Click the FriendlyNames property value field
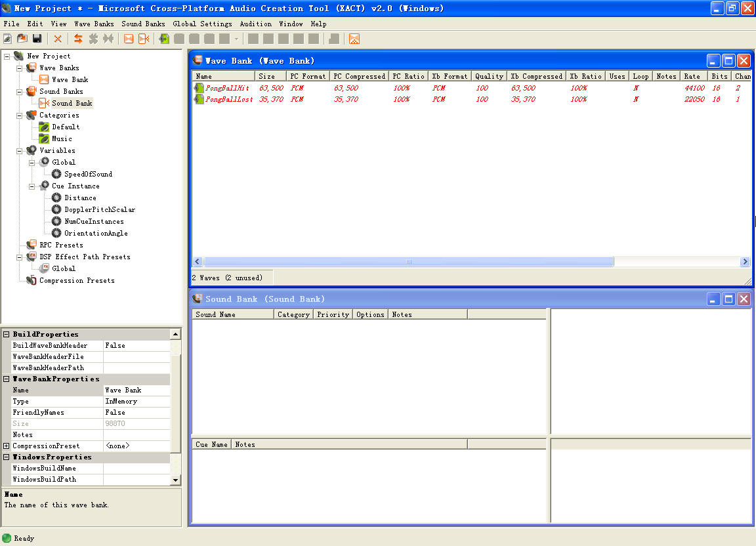 [137, 412]
